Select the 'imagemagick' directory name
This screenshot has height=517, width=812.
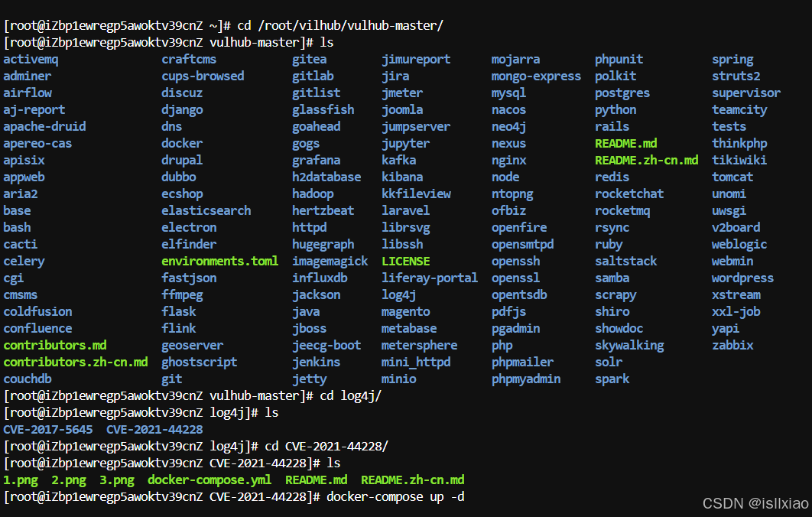coord(330,261)
